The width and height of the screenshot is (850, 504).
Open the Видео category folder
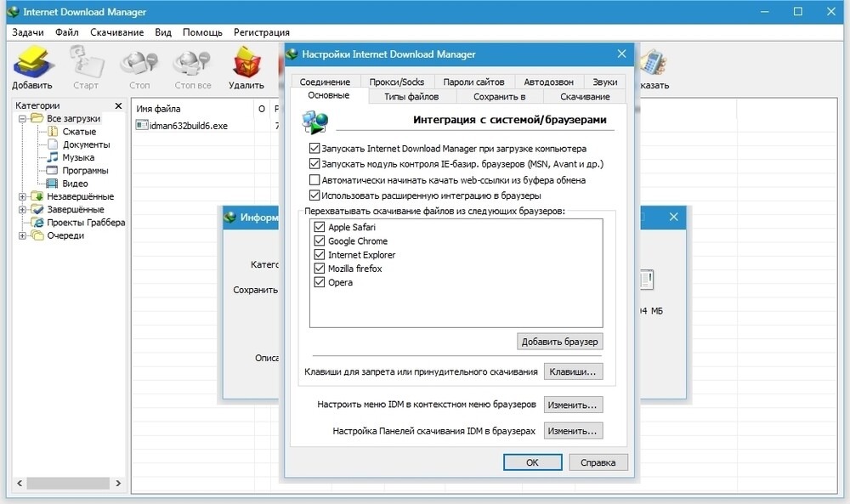coord(53,184)
